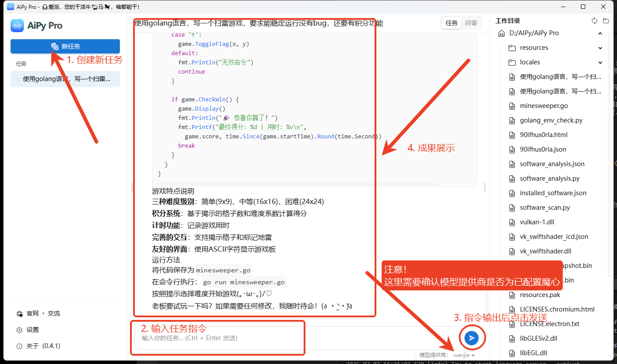
Task: Send the instruction with the blue arrow button
Action: [472, 338]
